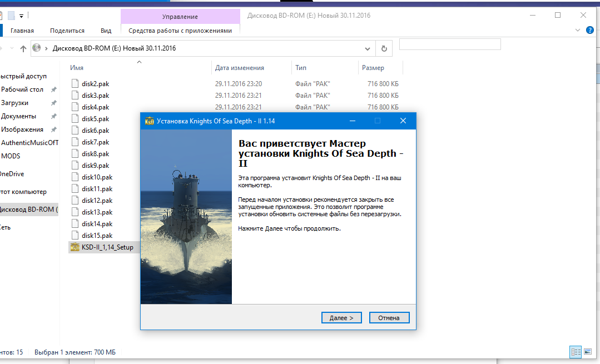Open Сеть in the navigation pane
The image size is (600, 364).
(6, 227)
